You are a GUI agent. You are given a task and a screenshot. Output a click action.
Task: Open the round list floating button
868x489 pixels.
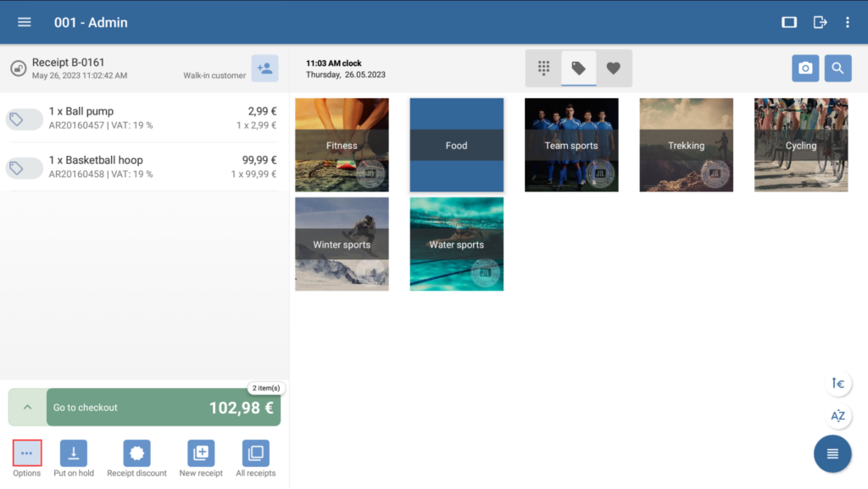tap(832, 453)
